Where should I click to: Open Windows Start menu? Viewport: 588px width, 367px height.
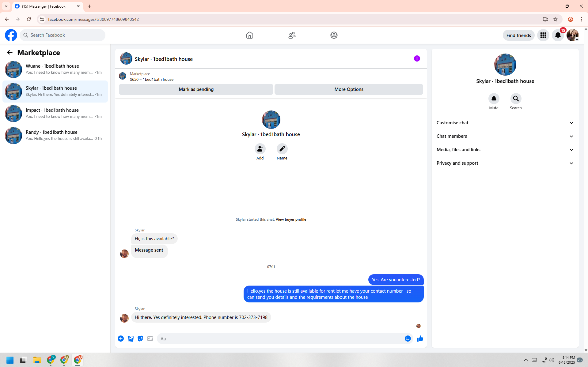pos(10,360)
